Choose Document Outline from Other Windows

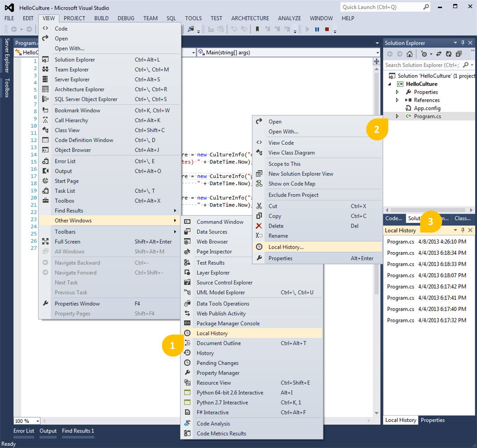252,343
